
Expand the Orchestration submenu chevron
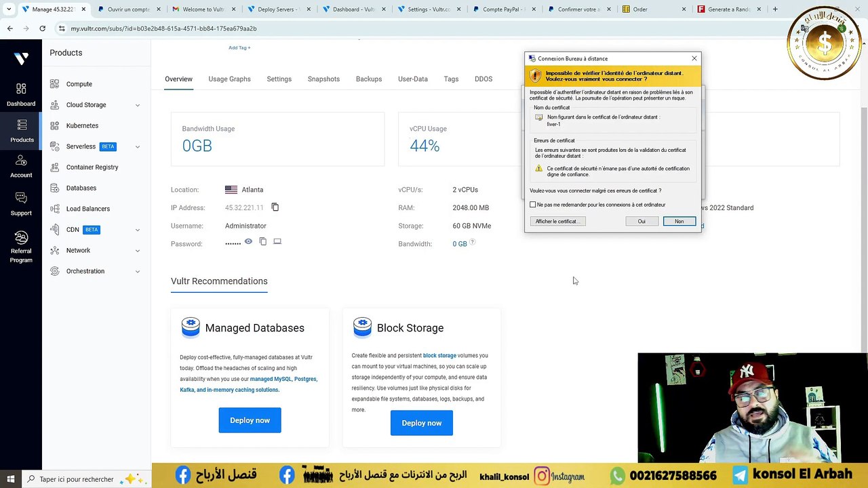point(138,271)
